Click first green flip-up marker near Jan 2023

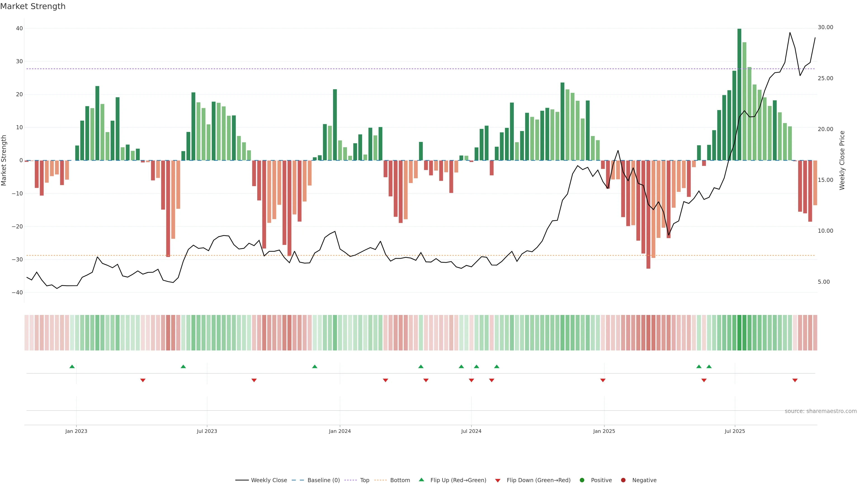(72, 366)
